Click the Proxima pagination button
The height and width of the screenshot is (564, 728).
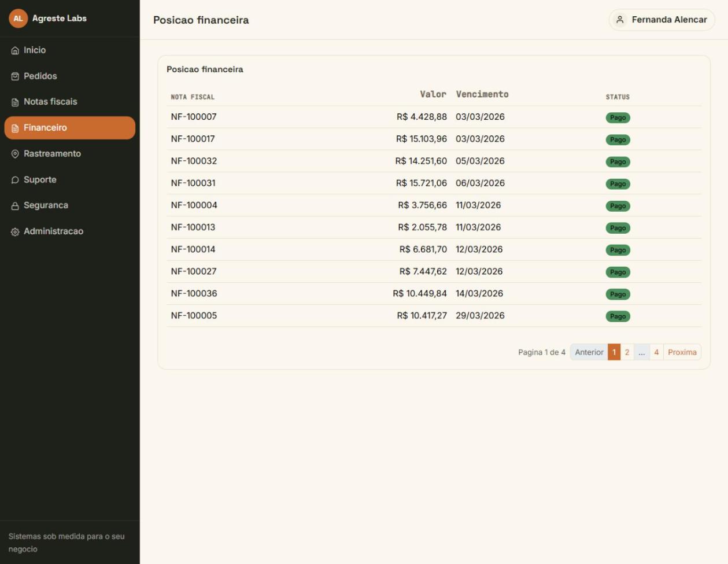pyautogui.click(x=682, y=352)
